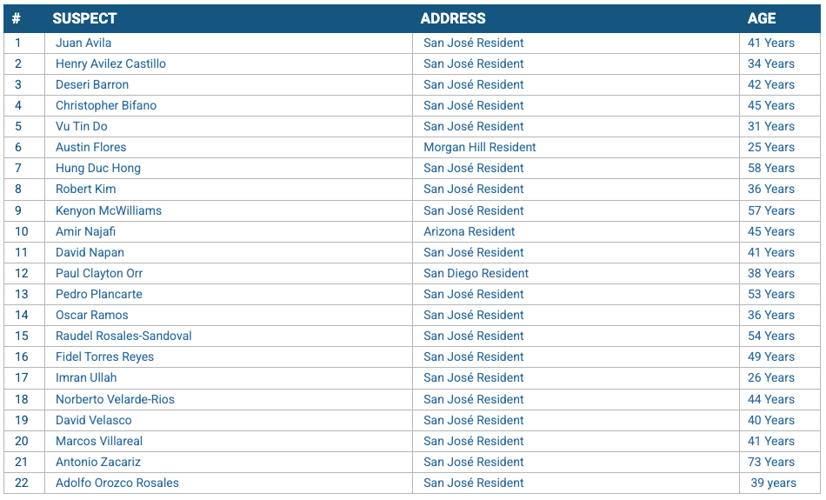Select Norberto Velarde-Rios in the table
Viewport: 826px width, 500px height.
click(115, 399)
